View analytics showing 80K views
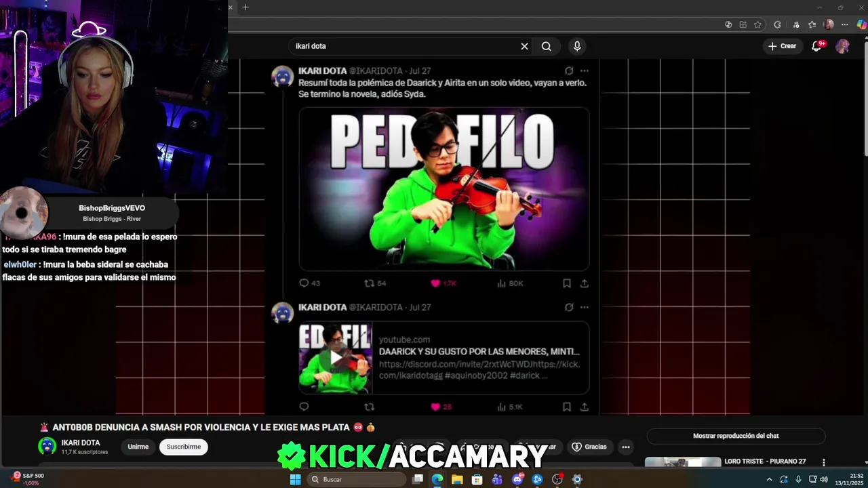The image size is (868, 488). 510,283
